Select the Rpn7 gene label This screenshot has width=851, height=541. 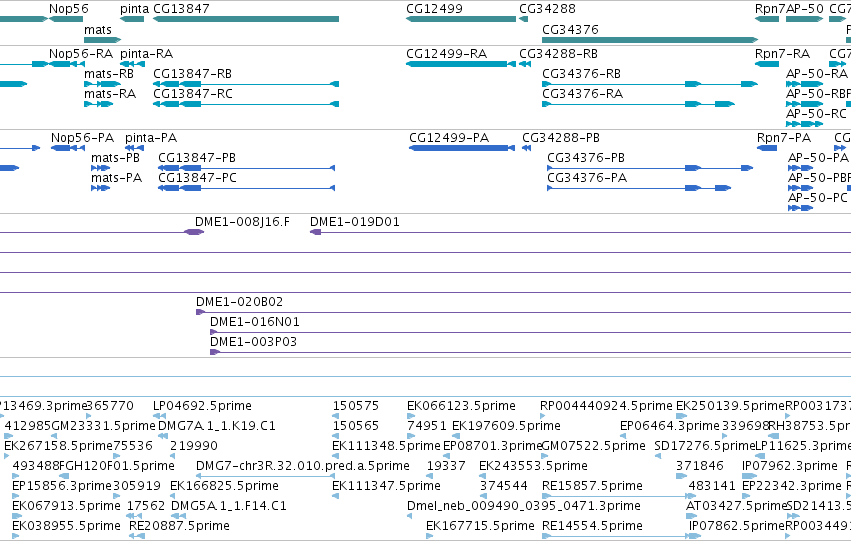point(770,9)
